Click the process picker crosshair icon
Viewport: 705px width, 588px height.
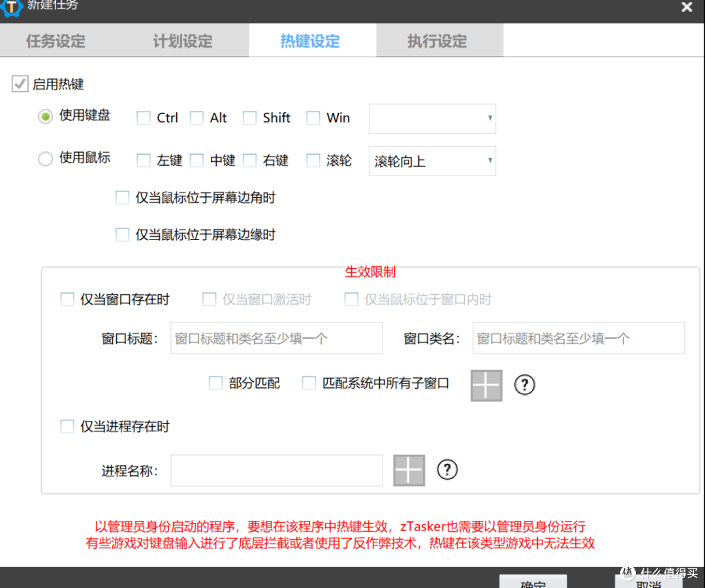click(x=409, y=471)
